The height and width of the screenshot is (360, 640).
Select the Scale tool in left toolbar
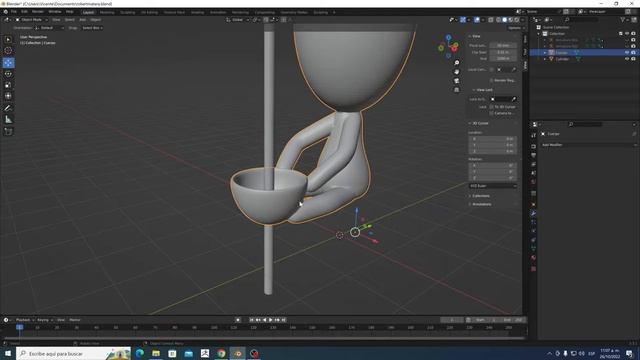click(x=8, y=85)
